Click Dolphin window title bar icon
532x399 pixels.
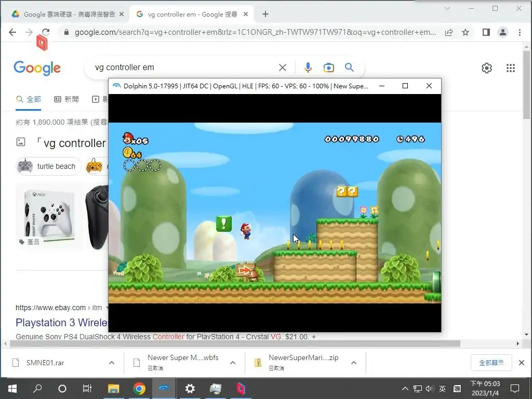pos(117,86)
